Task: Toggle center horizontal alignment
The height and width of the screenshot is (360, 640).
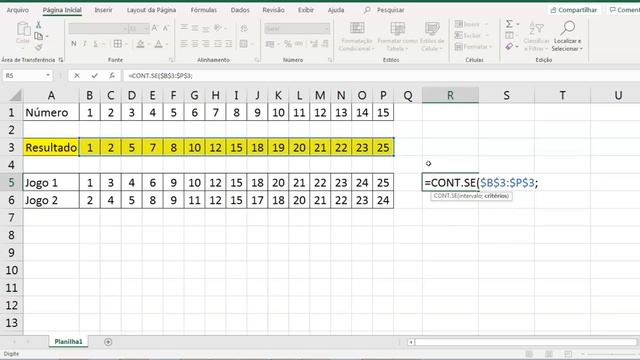Action: 195,44
